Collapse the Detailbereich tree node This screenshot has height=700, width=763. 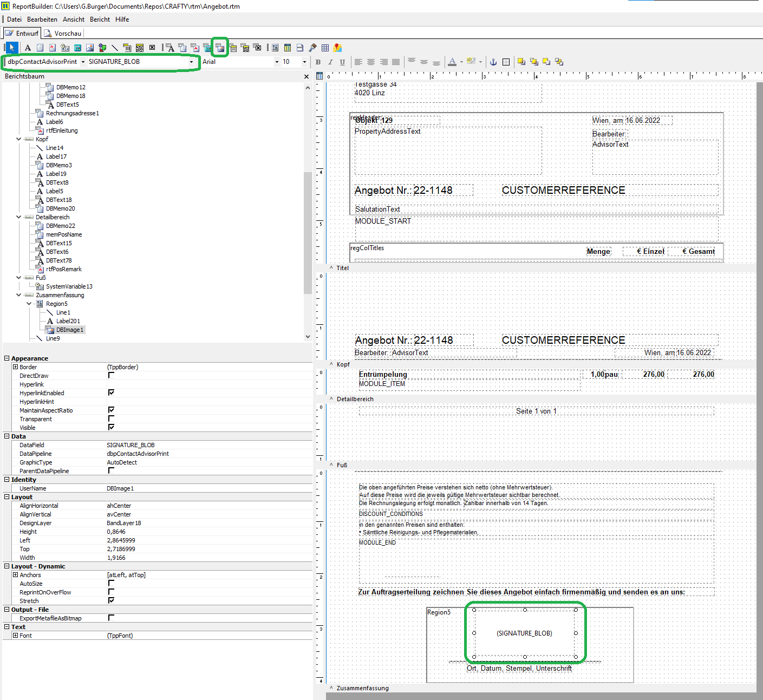pyautogui.click(x=19, y=217)
